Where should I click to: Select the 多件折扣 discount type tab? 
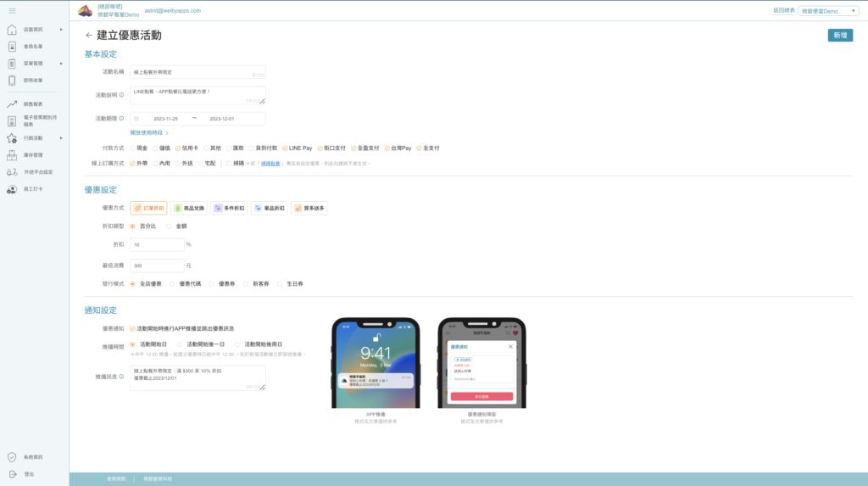click(x=229, y=209)
